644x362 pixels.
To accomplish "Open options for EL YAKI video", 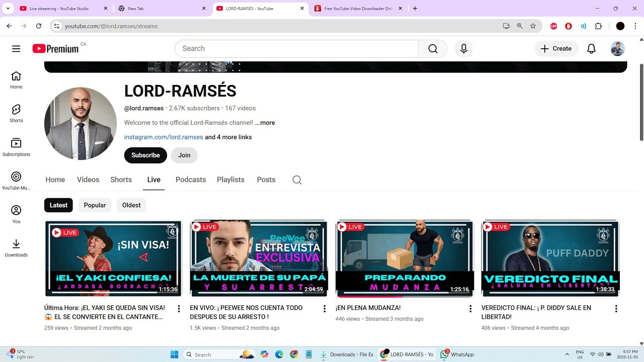I will click(179, 309).
